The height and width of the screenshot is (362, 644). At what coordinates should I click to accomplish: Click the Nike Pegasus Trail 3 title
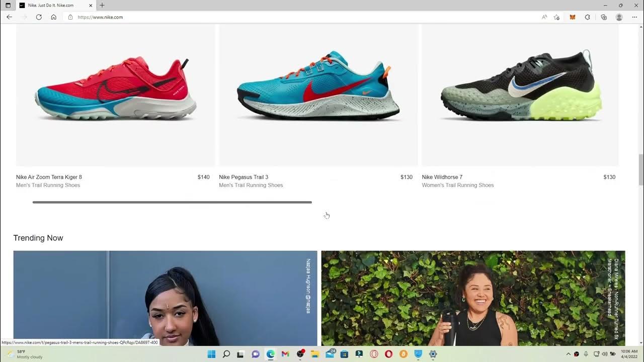click(244, 177)
